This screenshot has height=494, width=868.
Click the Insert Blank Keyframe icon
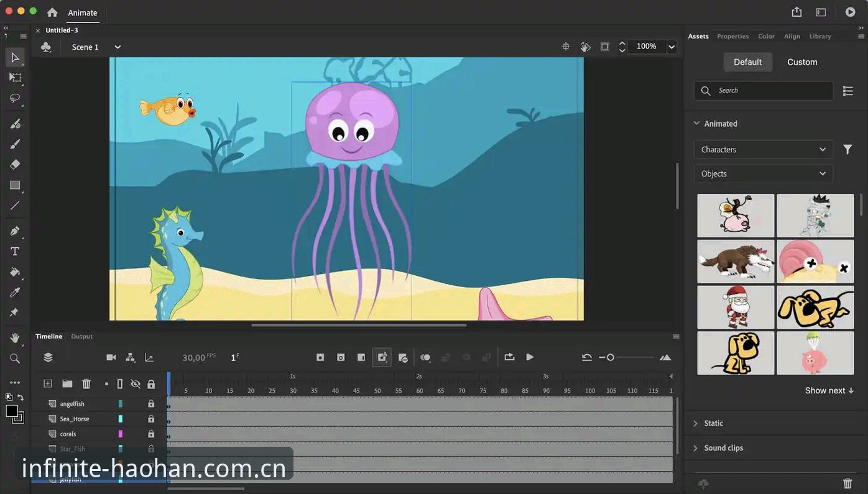(x=341, y=357)
